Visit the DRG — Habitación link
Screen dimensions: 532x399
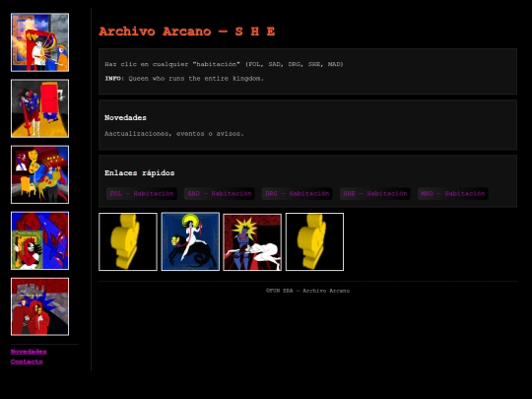pyautogui.click(x=298, y=194)
